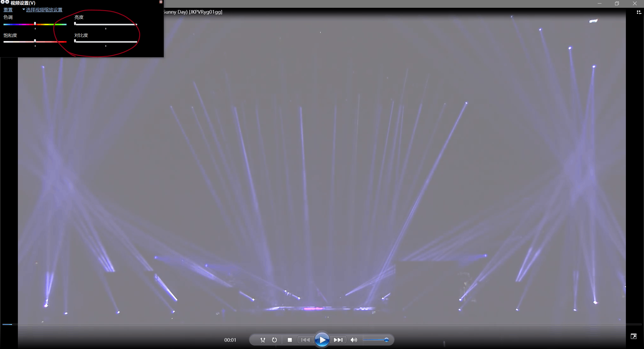Image resolution: width=644 pixels, height=349 pixels.
Task: Click the full screen view icon
Action: (633, 336)
